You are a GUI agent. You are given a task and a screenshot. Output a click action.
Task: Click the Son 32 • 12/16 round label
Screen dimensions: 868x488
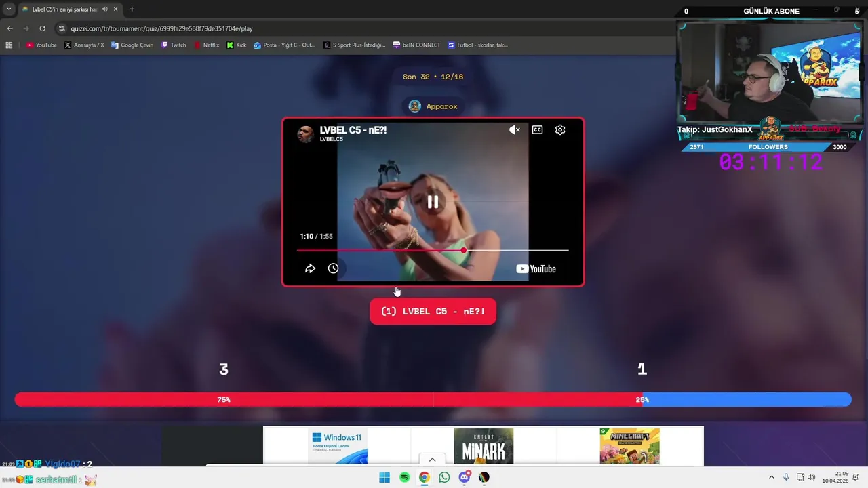(433, 77)
